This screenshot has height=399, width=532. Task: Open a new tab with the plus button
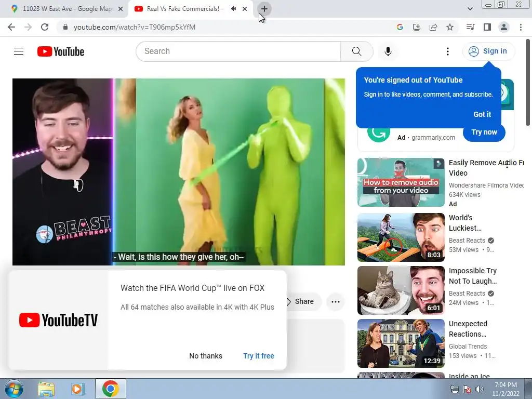[264, 9]
